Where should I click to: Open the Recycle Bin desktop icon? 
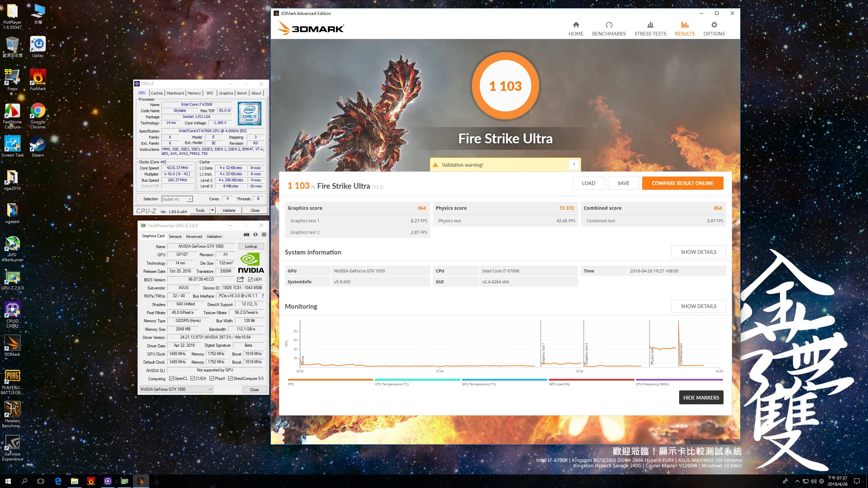(x=13, y=47)
